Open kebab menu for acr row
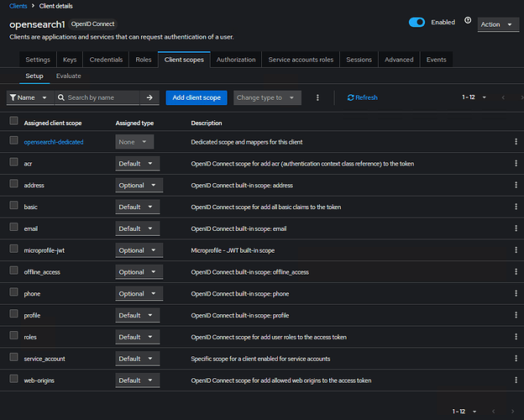The height and width of the screenshot is (420, 524). (516, 164)
